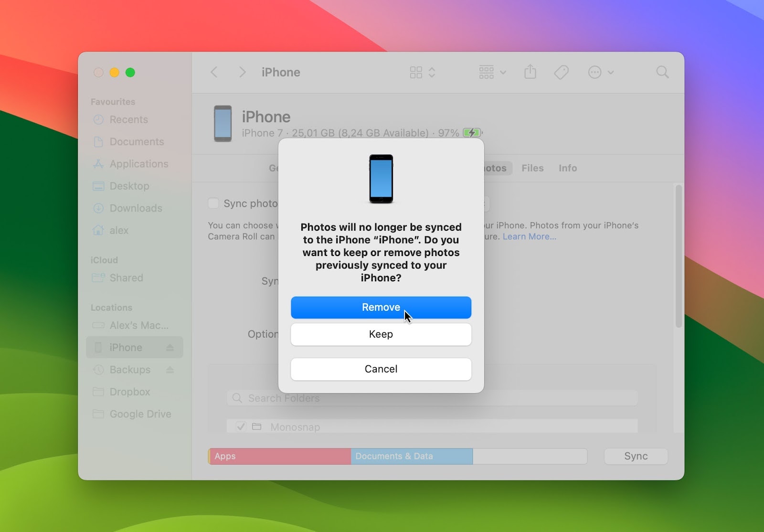Eject the iPhone device
The width and height of the screenshot is (764, 532).
click(x=170, y=348)
